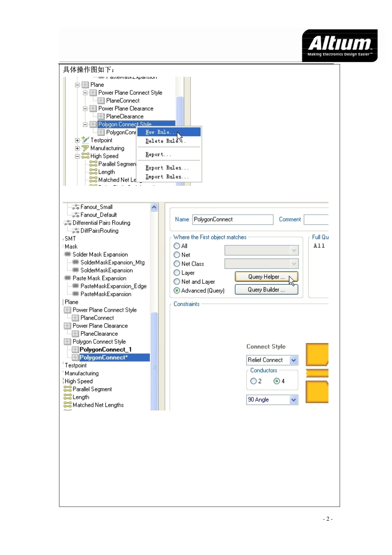Click the rule tree scrollbar up arrow
This screenshot has height=555, width=392.
coord(154,207)
